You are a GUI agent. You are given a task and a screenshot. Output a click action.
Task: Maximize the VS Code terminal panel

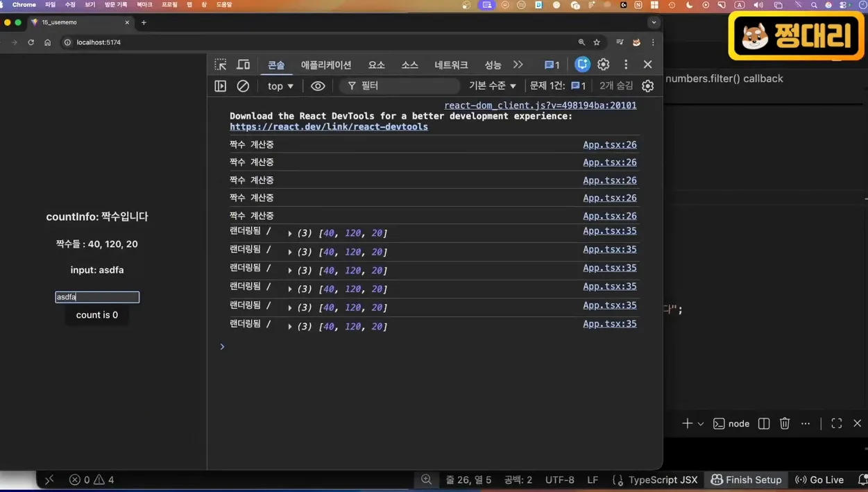(x=837, y=423)
